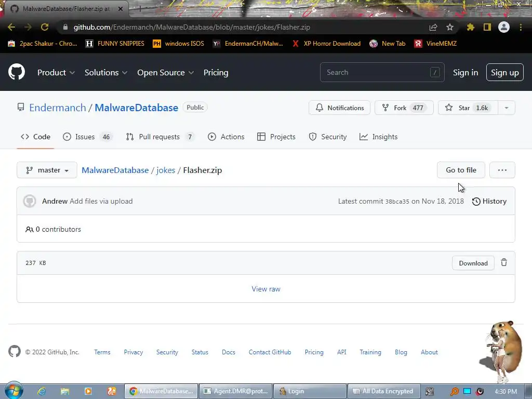Open the Terms footer link

click(x=102, y=352)
